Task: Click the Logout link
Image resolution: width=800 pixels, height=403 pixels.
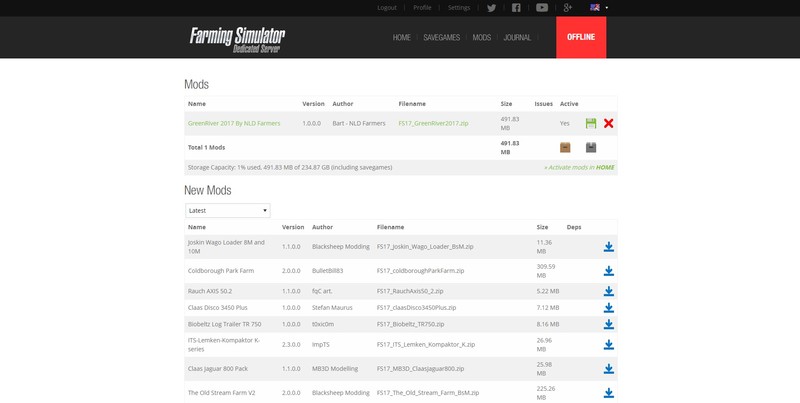Action: coord(387,8)
